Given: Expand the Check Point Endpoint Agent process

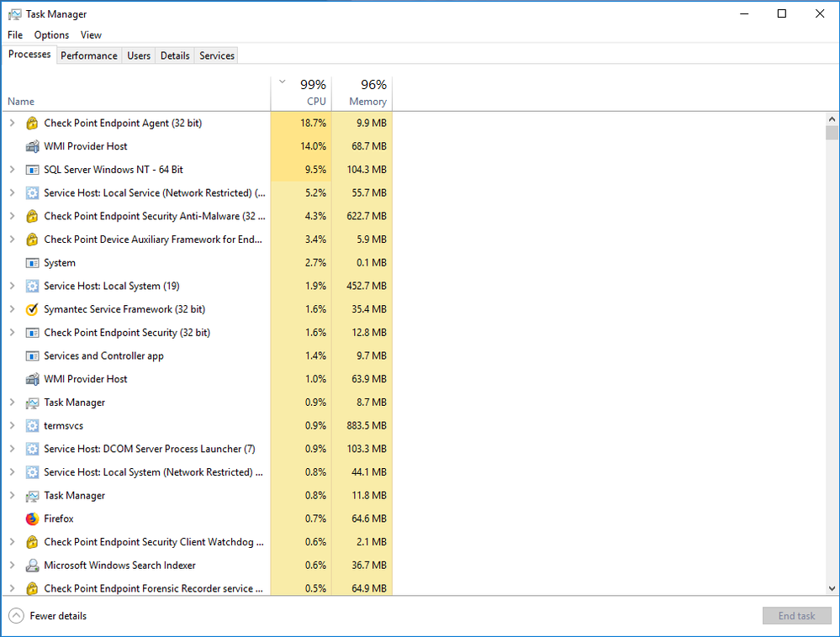Looking at the screenshot, I should (x=13, y=124).
